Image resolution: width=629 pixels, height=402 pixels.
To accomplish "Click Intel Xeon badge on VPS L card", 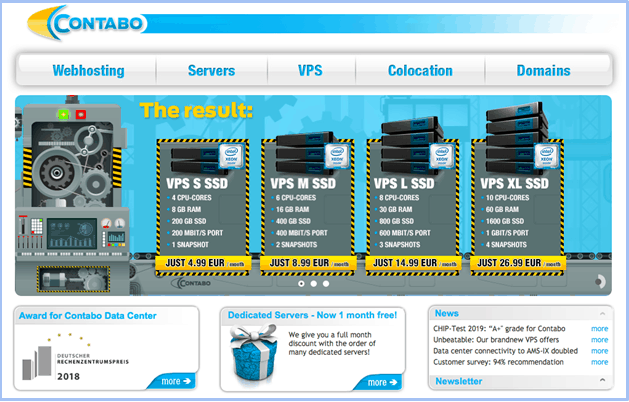I will pyautogui.click(x=442, y=156).
